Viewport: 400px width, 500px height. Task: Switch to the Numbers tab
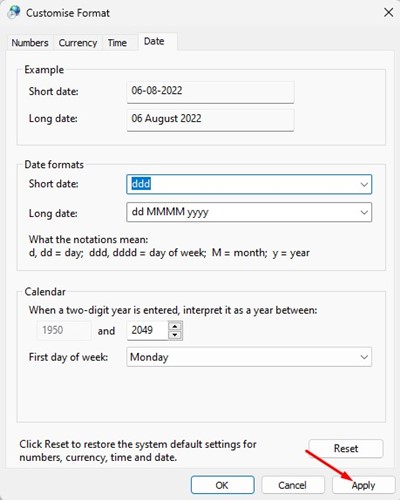pos(30,43)
